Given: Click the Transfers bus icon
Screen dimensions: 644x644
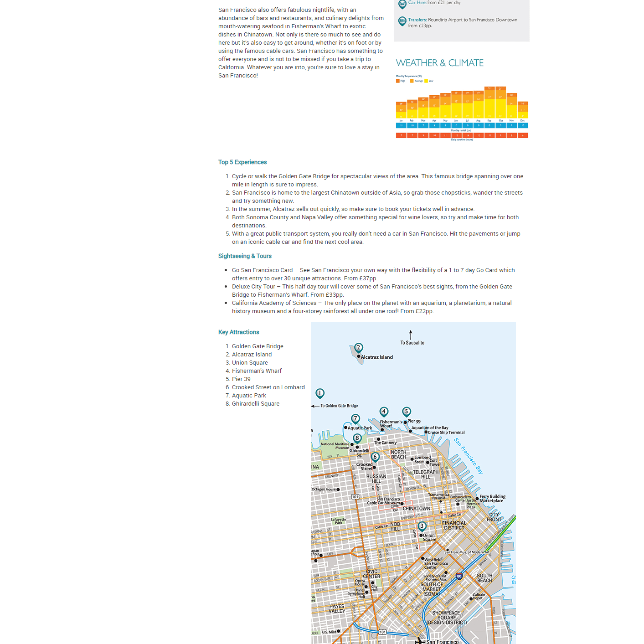Looking at the screenshot, I should (x=402, y=21).
